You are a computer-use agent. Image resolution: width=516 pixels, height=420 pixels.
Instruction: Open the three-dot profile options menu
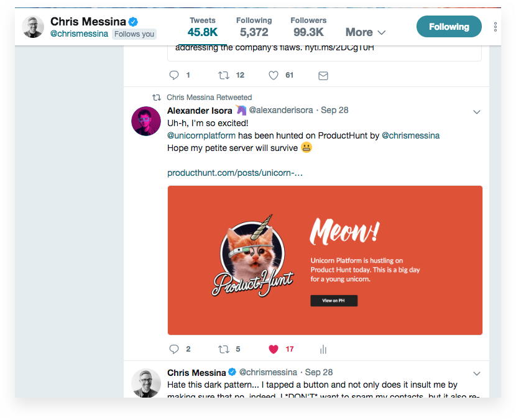pyautogui.click(x=495, y=27)
